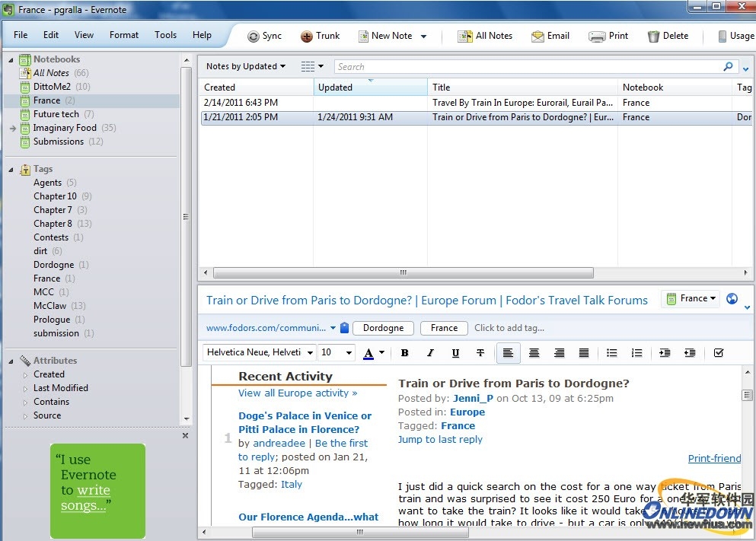The image size is (756, 541).
Task: Open the Notes by Updated sort dropdown
Action: tap(246, 66)
